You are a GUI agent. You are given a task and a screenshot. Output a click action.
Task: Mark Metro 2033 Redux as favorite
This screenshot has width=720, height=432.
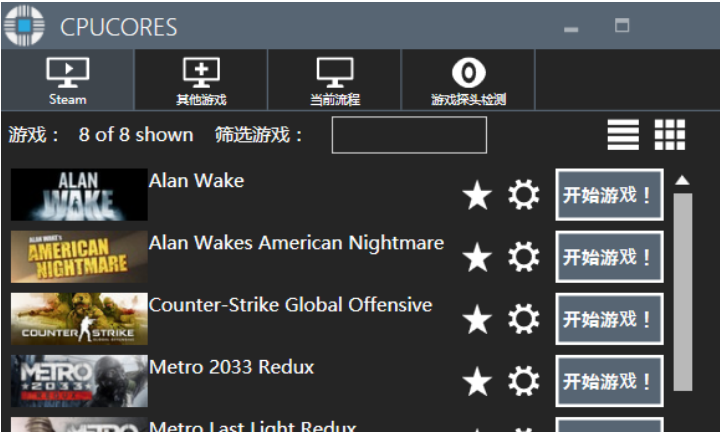(x=477, y=381)
